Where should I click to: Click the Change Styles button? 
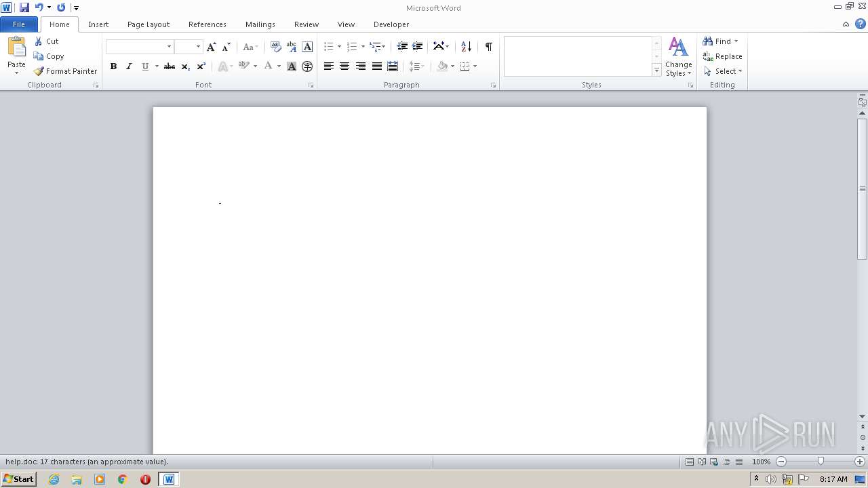pyautogui.click(x=678, y=57)
